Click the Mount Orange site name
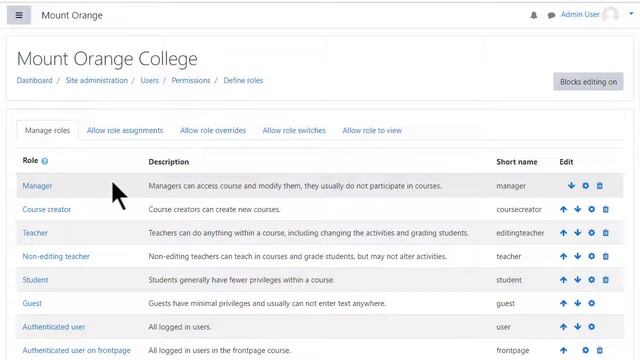The height and width of the screenshot is (360, 640). 72,16
